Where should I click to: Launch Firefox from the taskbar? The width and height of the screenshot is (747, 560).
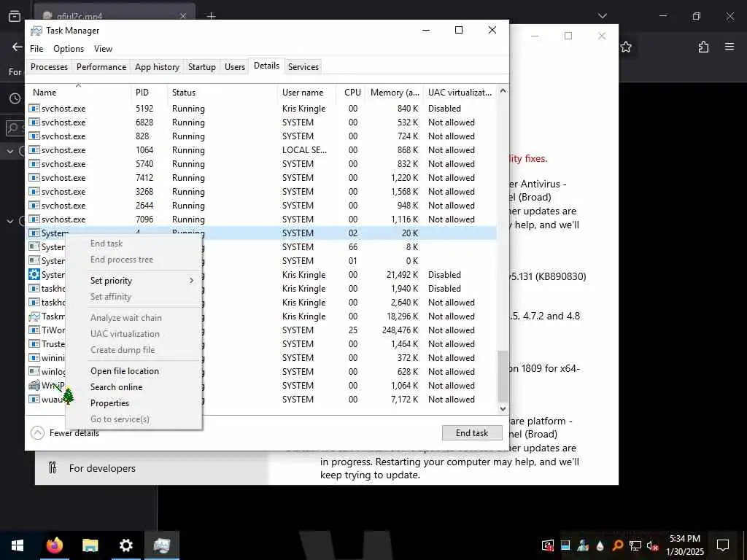(54, 545)
